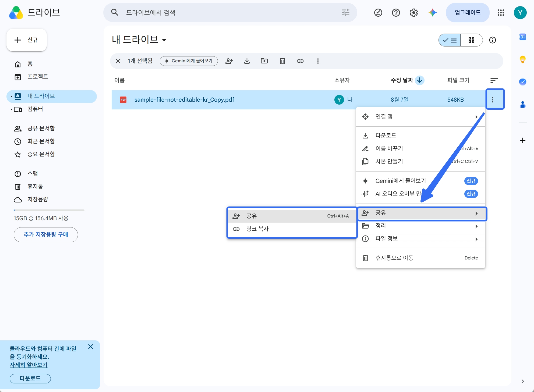
Task: Click the 업그레이드 button
Action: click(x=468, y=13)
